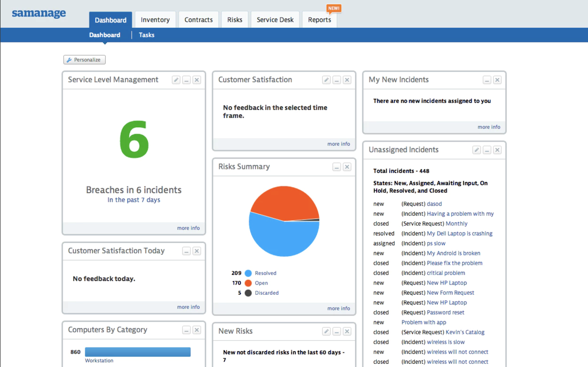
Task: Minimize the Service Level Management widget
Action: [186, 80]
